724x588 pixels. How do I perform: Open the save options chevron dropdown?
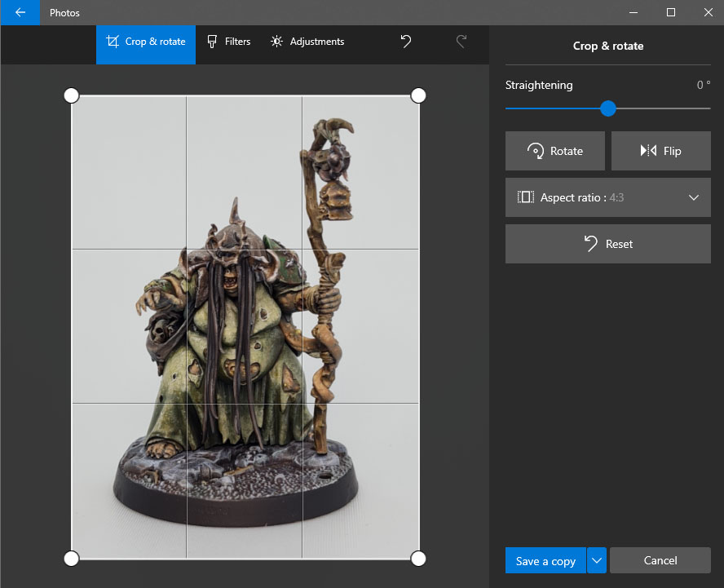coord(597,560)
